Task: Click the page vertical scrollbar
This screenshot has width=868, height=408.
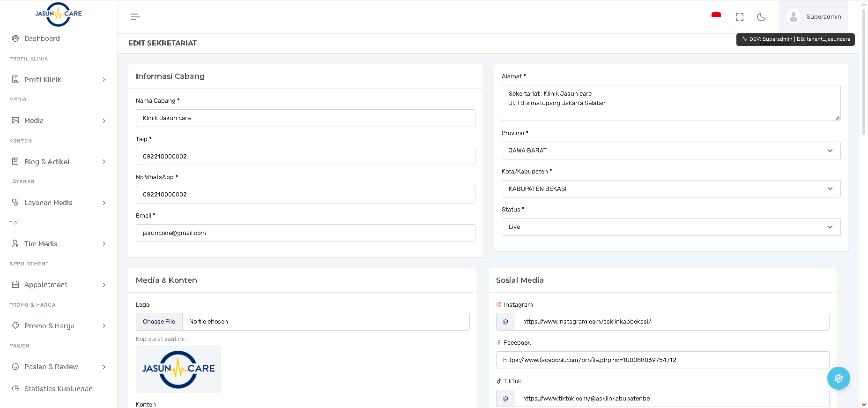Action: (864, 70)
